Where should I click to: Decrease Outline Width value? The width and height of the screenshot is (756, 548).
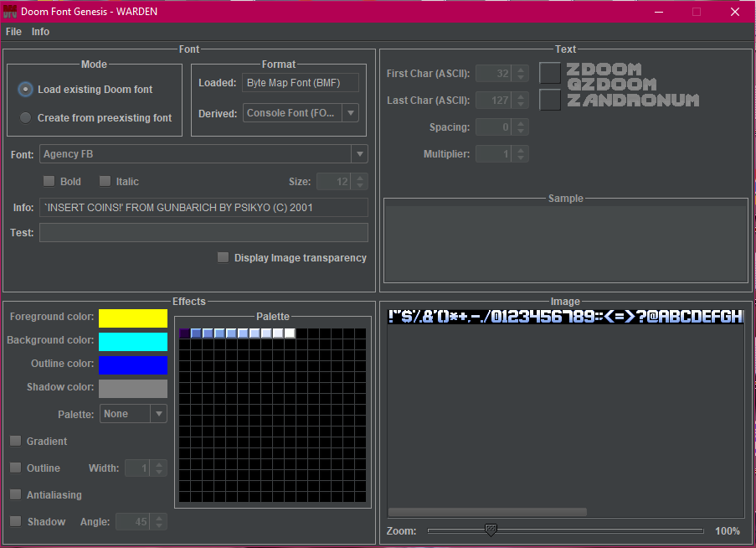[x=159, y=473]
